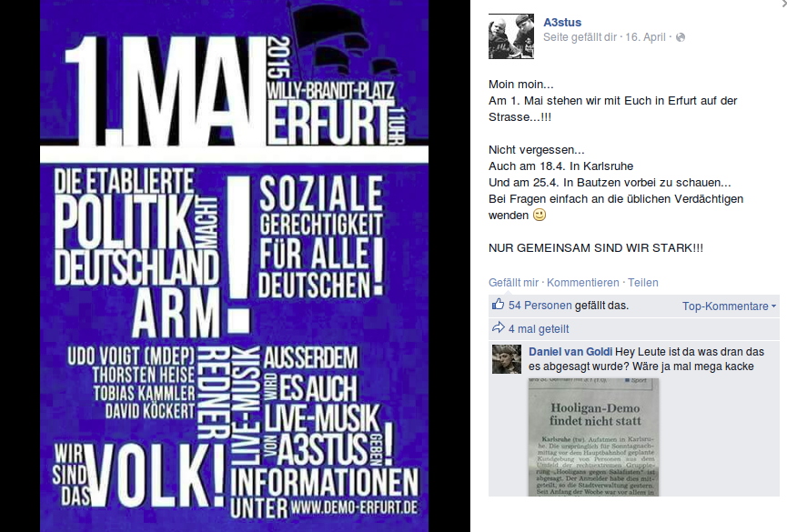The image size is (787, 532).
Task: Click the globe public-visibility icon
Action: 681,37
